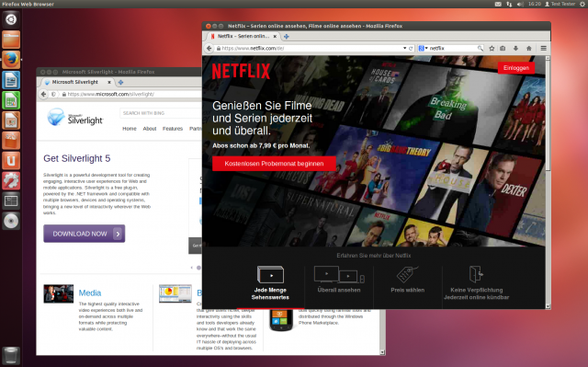The width and height of the screenshot is (588, 367).
Task: Open Ubuntu Software Center from the launcher
Action: point(11,141)
